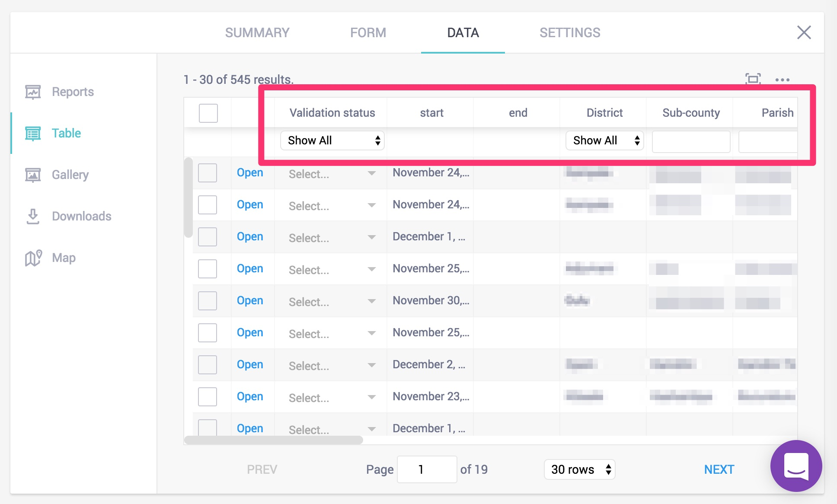This screenshot has width=837, height=504.
Task: Select the Table view icon
Action: [33, 134]
